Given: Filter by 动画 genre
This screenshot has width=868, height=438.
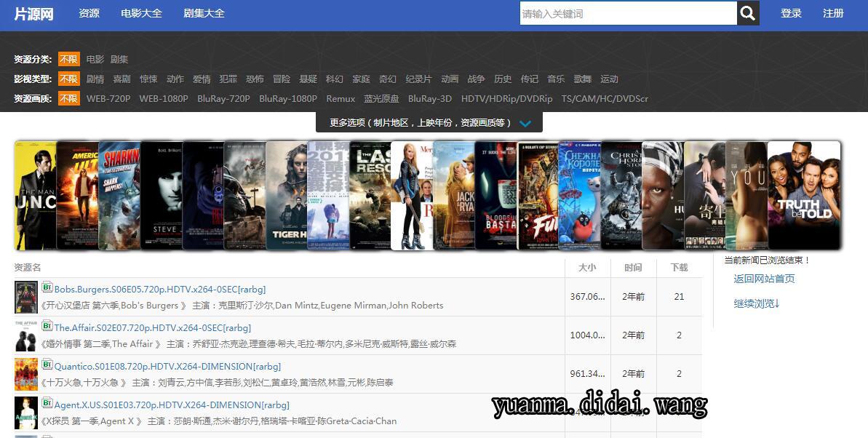Looking at the screenshot, I should click(x=450, y=79).
